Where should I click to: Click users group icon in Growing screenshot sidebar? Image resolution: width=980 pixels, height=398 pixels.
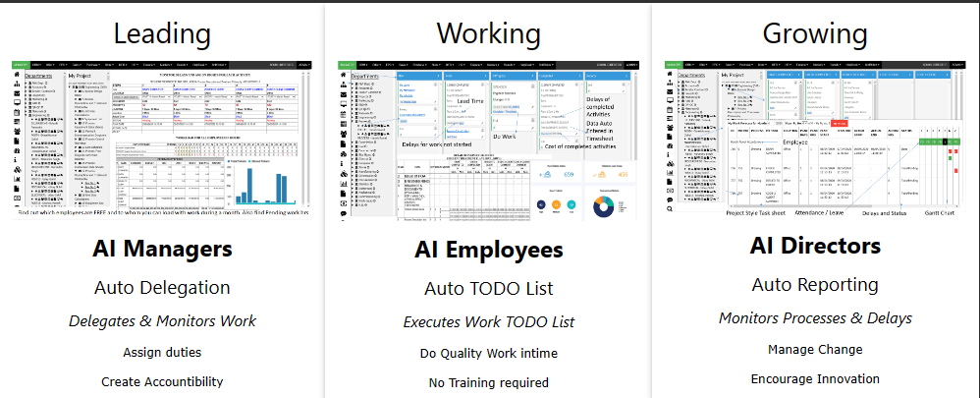[670, 128]
